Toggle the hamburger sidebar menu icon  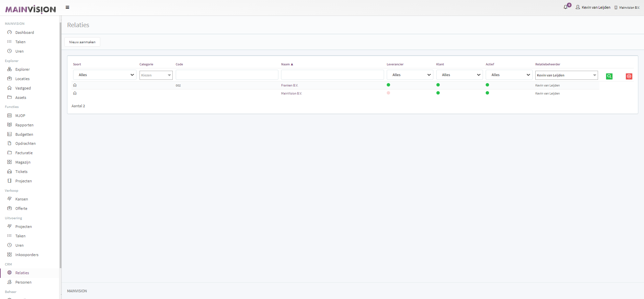click(x=67, y=7)
